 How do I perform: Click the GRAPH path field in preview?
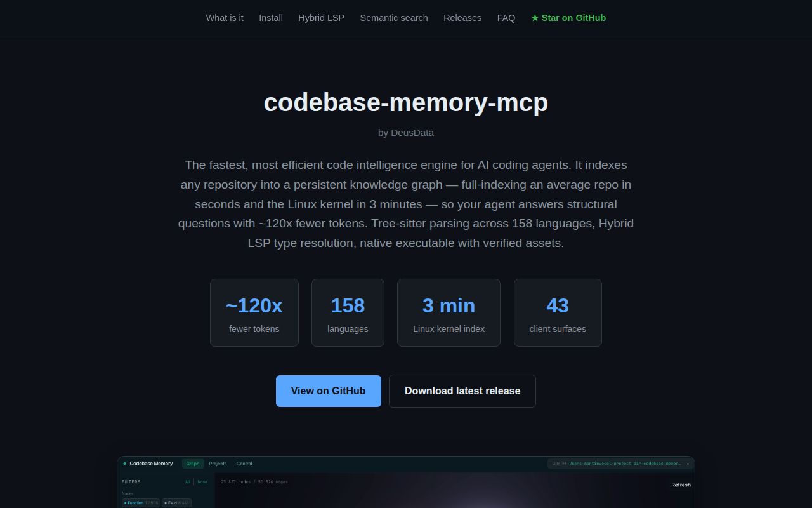[x=620, y=464]
